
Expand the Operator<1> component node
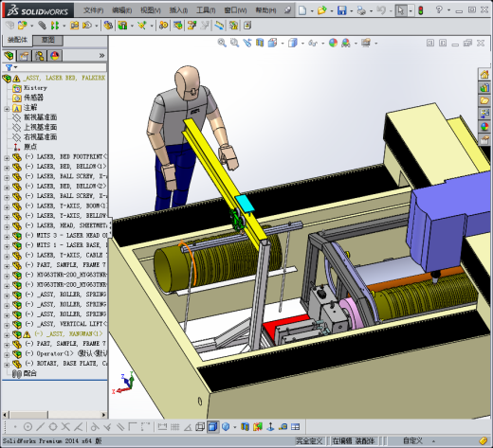tap(7, 354)
